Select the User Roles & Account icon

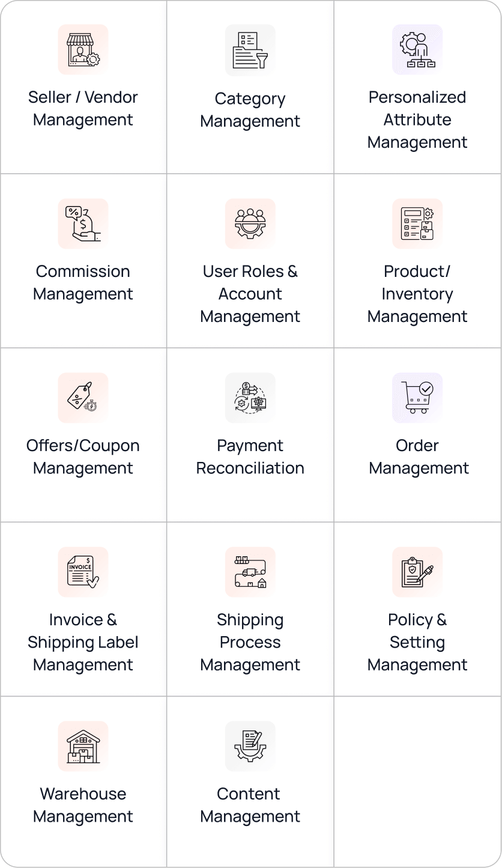(250, 223)
